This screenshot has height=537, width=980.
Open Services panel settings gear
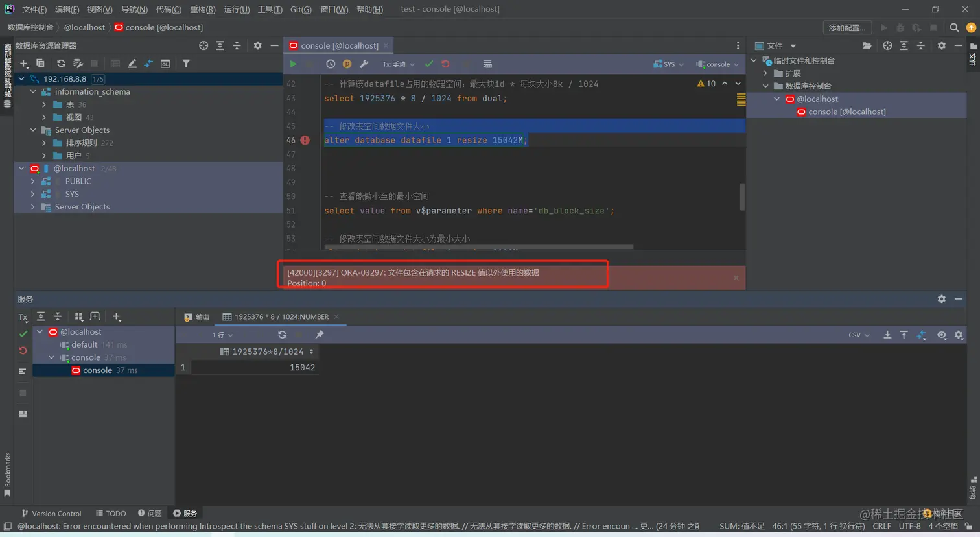pyautogui.click(x=942, y=299)
